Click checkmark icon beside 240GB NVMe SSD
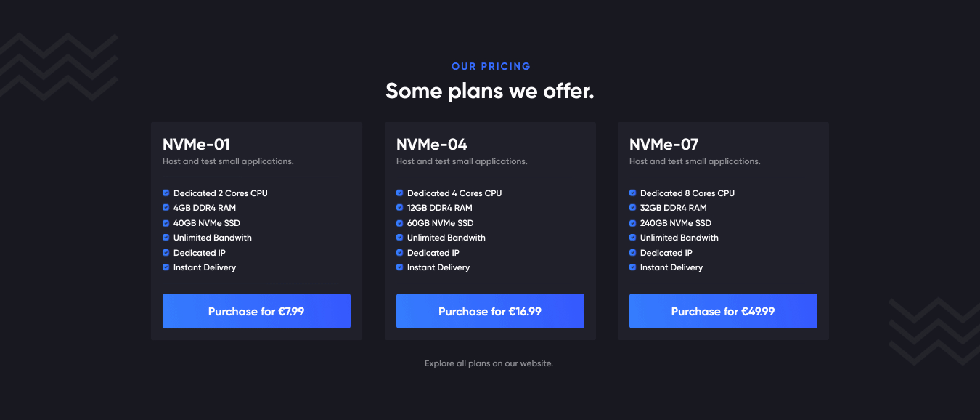This screenshot has width=980, height=420. 633,223
